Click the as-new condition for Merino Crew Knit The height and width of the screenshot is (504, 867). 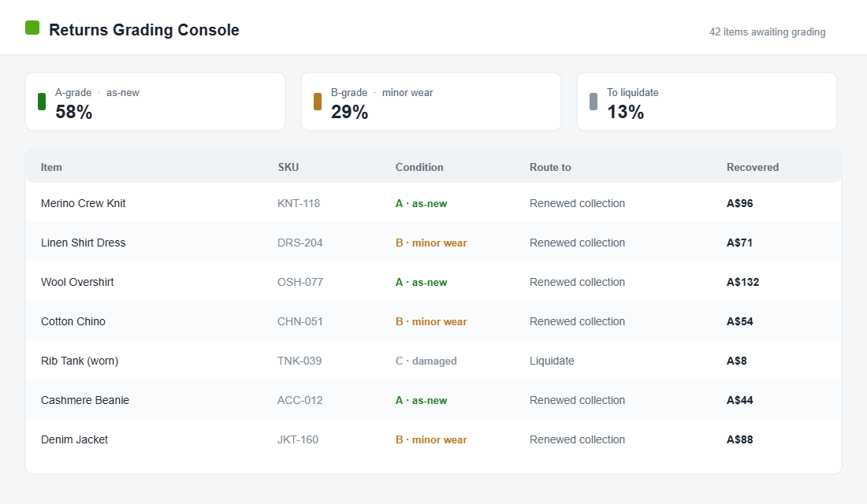coord(422,203)
